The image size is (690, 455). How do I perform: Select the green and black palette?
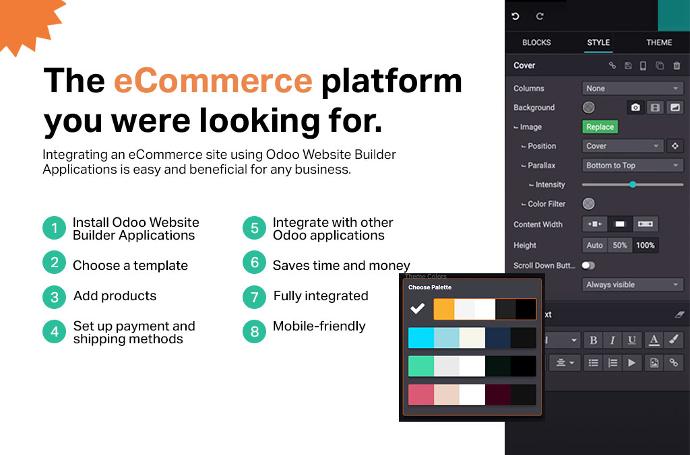472,366
